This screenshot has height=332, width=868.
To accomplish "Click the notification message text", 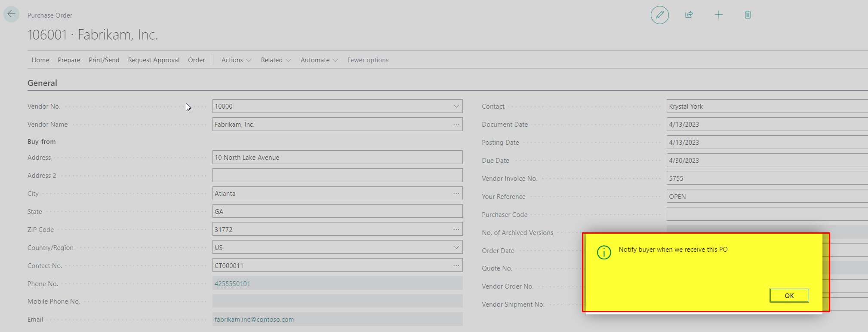I will [x=673, y=249].
